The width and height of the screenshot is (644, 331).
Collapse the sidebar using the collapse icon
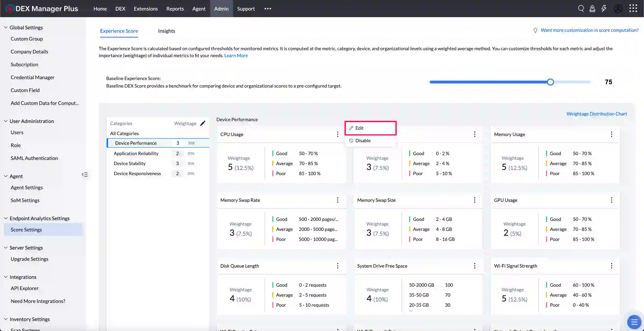tap(84, 174)
